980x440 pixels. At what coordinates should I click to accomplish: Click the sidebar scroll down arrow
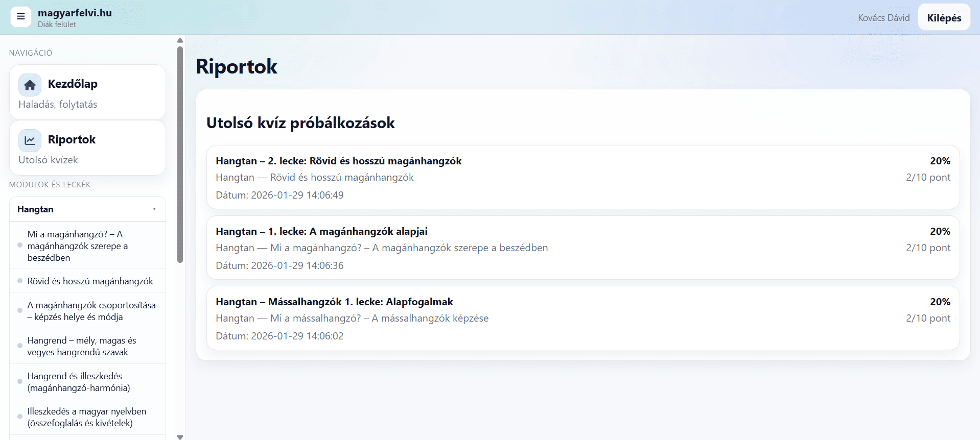(x=180, y=436)
